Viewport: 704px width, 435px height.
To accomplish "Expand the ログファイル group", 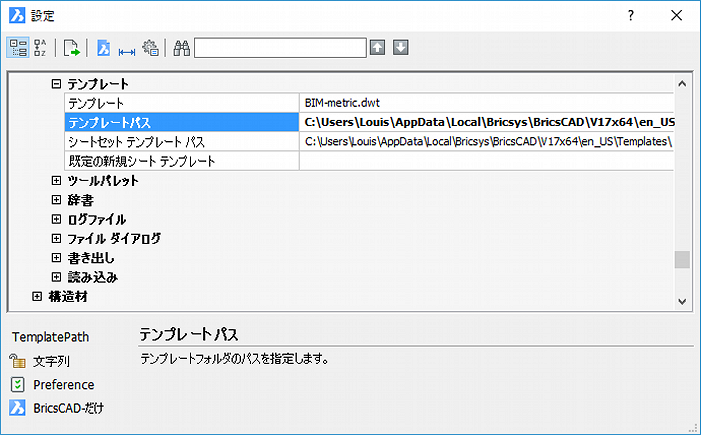I will pyautogui.click(x=56, y=219).
